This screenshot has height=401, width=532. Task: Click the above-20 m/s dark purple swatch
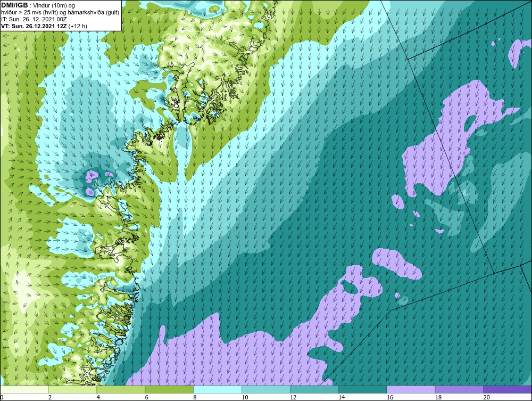[x=508, y=389]
